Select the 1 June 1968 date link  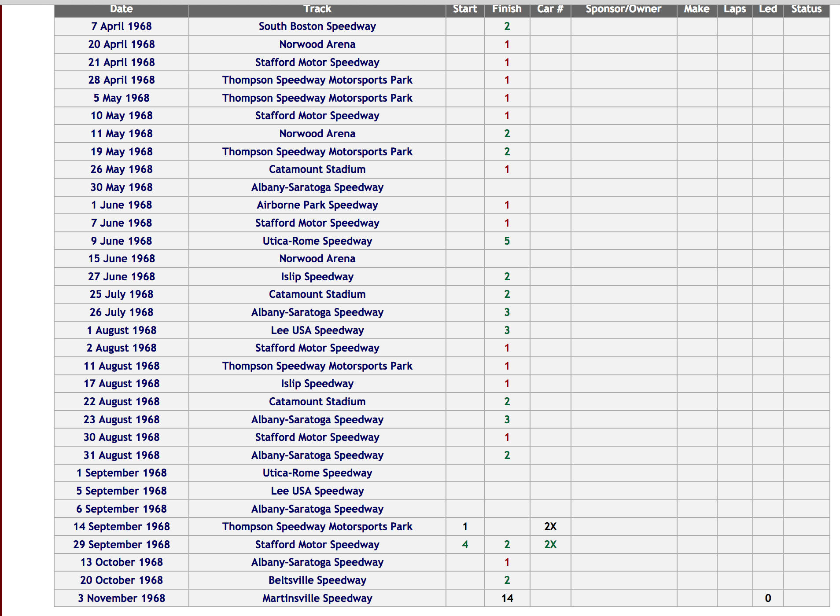click(122, 205)
